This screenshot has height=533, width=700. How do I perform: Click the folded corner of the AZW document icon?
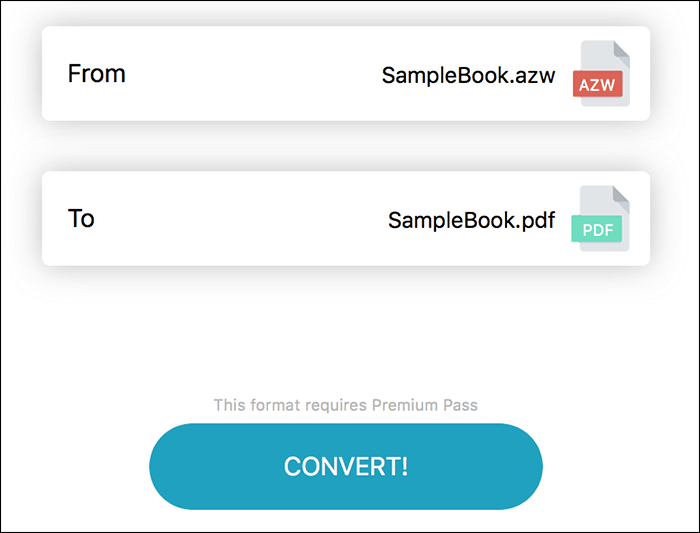621,49
